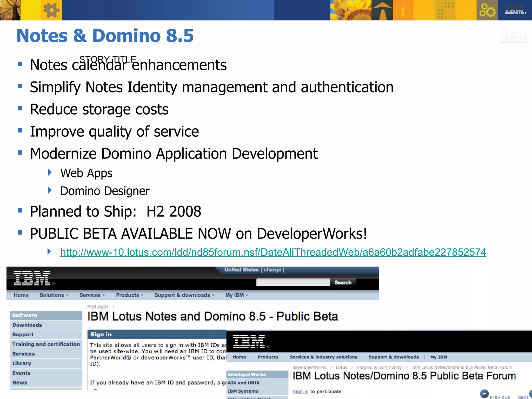Select Events in the left sidebar
Screen dimensions: 532x399
tap(46, 373)
